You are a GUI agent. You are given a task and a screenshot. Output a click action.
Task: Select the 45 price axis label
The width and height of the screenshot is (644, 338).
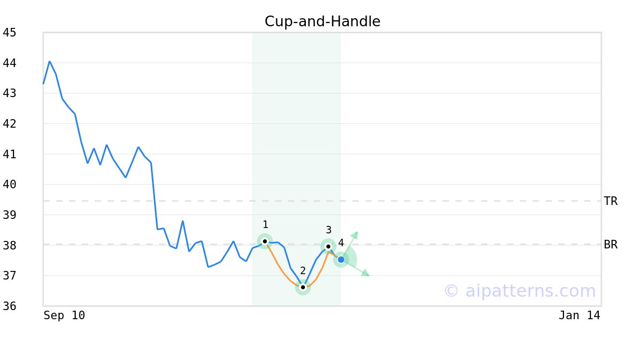click(10, 33)
